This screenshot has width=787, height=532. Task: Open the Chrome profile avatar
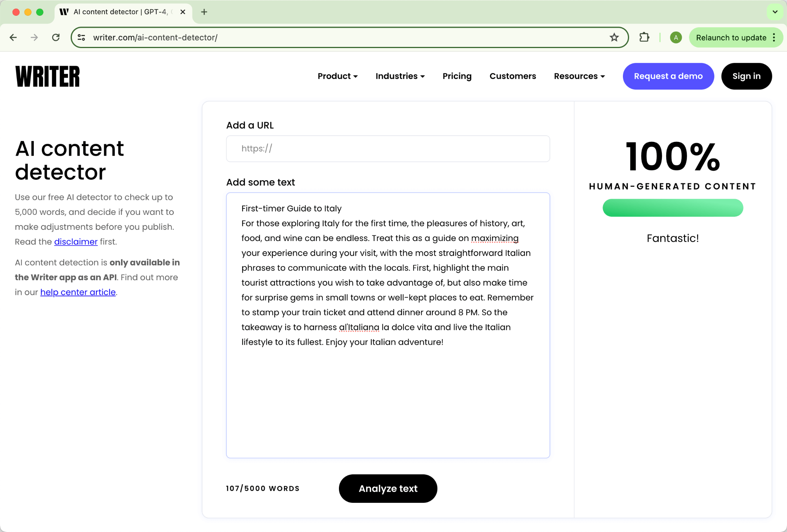tap(676, 37)
